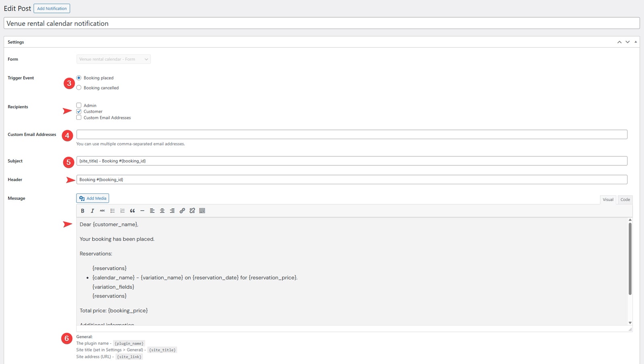Move Settings panel down with arrow
The image size is (644, 364).
(x=627, y=42)
